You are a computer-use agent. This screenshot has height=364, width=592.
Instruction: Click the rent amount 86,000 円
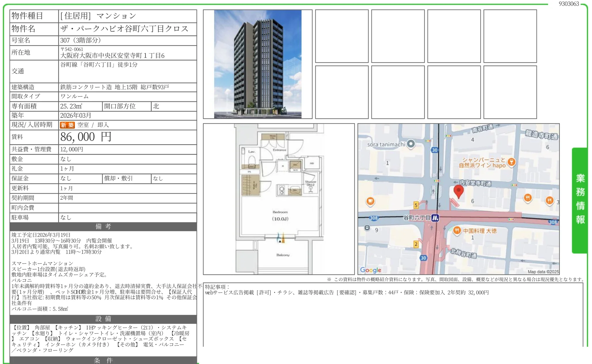point(86,137)
